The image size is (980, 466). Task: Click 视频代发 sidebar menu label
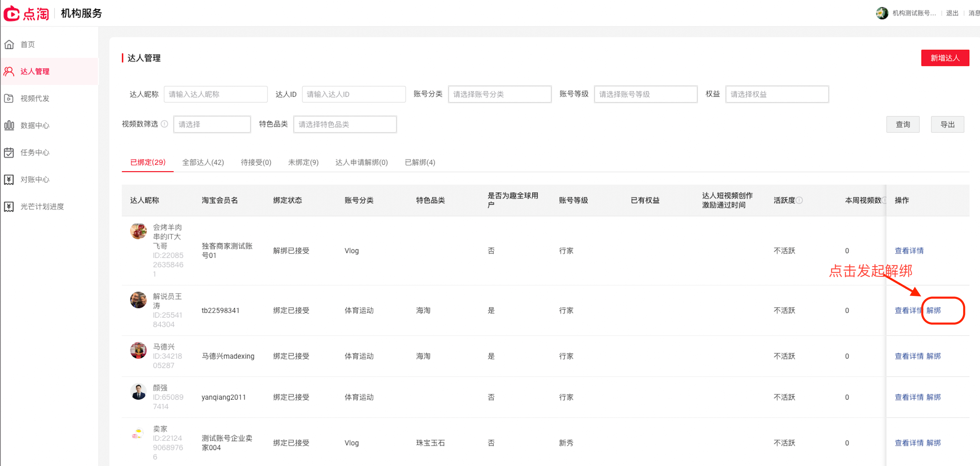[35, 99]
